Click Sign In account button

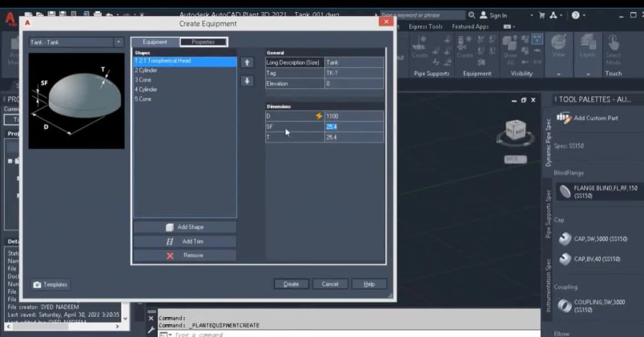click(493, 15)
